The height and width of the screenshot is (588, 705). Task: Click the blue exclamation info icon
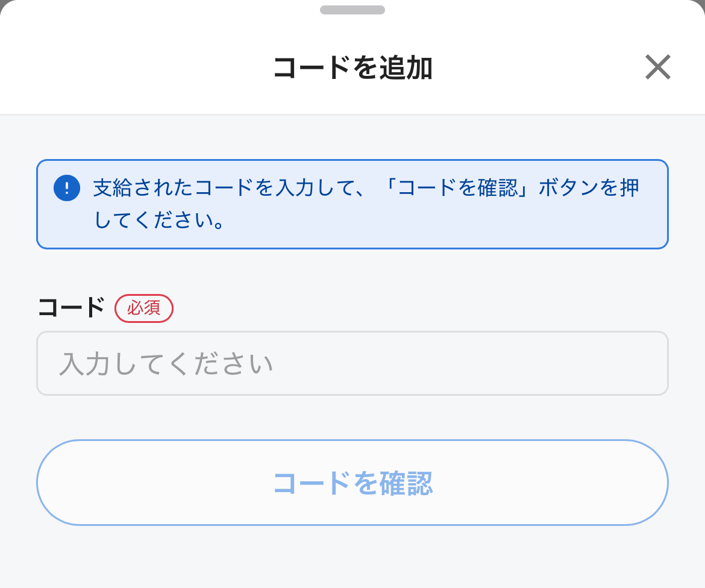click(x=67, y=188)
